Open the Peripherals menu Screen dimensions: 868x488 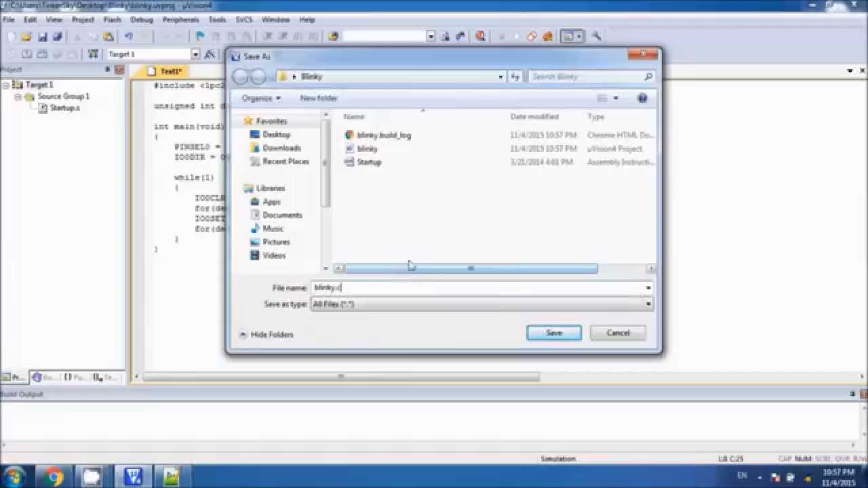pyautogui.click(x=180, y=20)
